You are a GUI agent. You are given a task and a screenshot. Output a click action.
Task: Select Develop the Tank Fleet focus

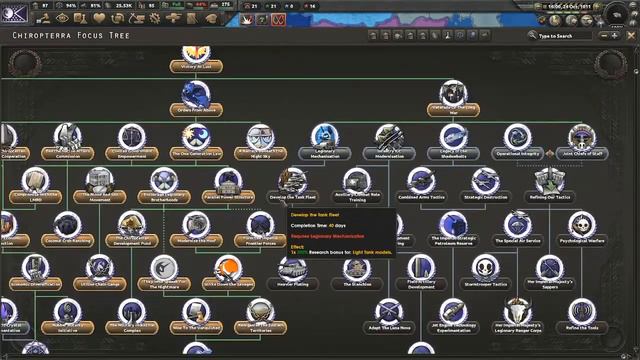(x=293, y=186)
